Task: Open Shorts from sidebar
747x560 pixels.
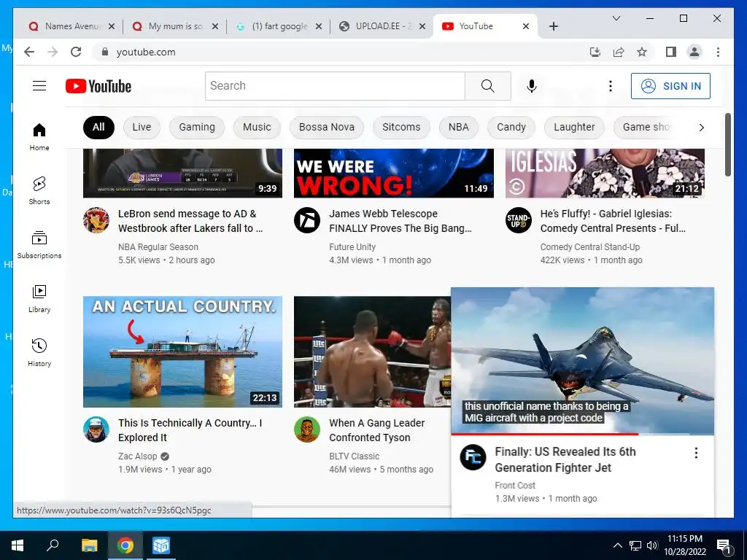Action: pos(39,190)
